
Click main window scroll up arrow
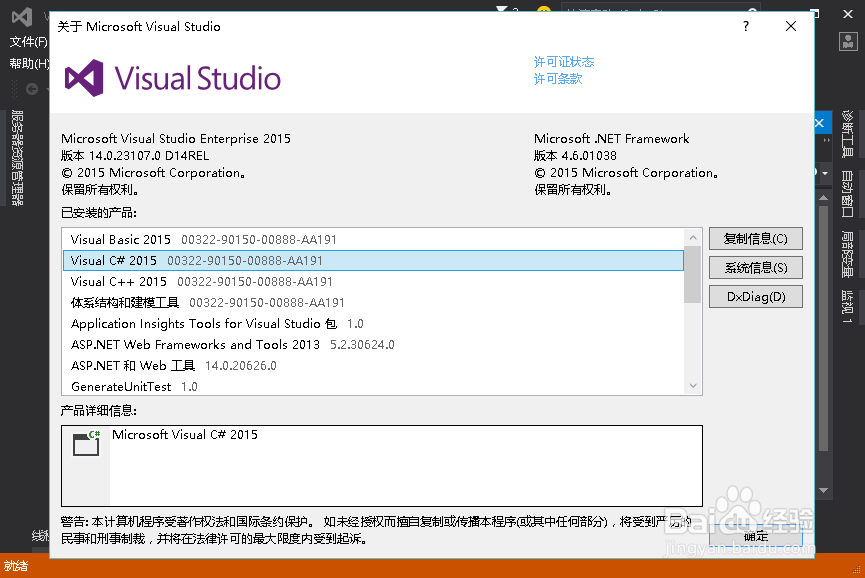(x=824, y=197)
